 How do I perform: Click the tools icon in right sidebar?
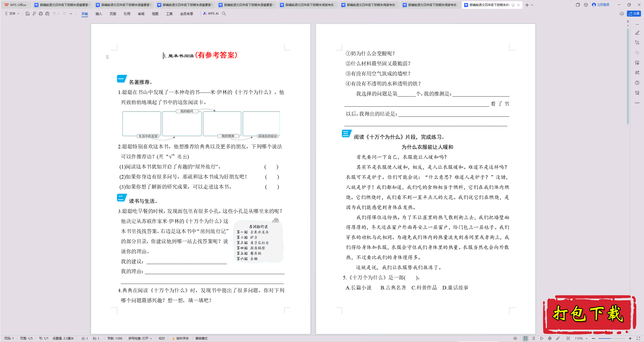coord(637,73)
